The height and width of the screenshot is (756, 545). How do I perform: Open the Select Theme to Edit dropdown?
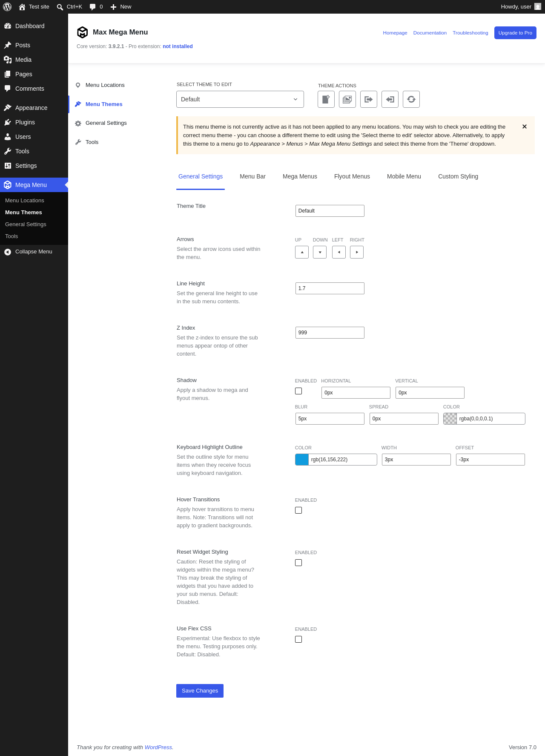tap(240, 99)
